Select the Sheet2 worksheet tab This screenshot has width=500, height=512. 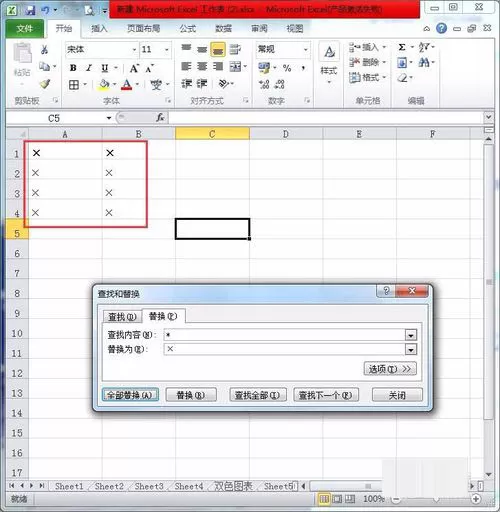pyautogui.click(x=109, y=486)
